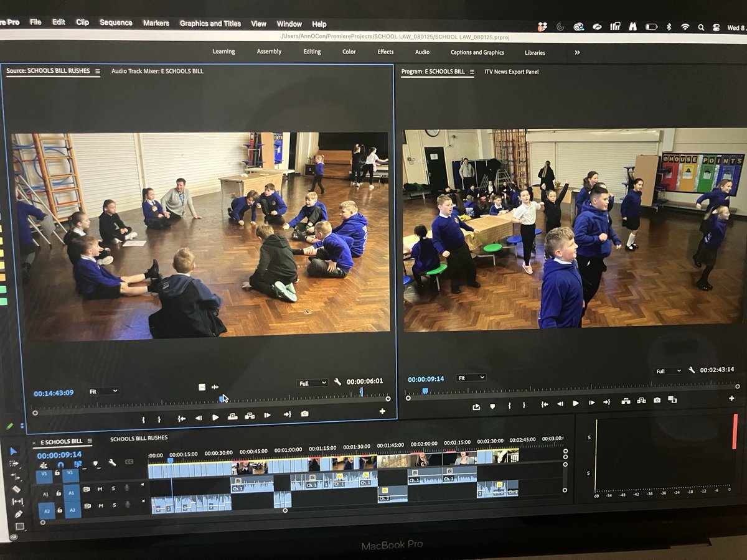
Task: Open the Markers menu
Action: tap(156, 23)
